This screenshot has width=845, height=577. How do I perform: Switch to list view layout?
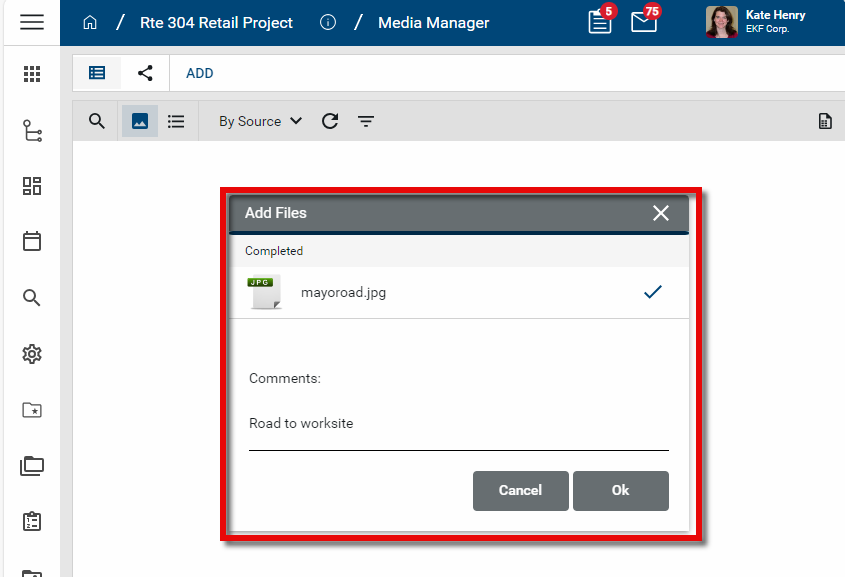(176, 121)
